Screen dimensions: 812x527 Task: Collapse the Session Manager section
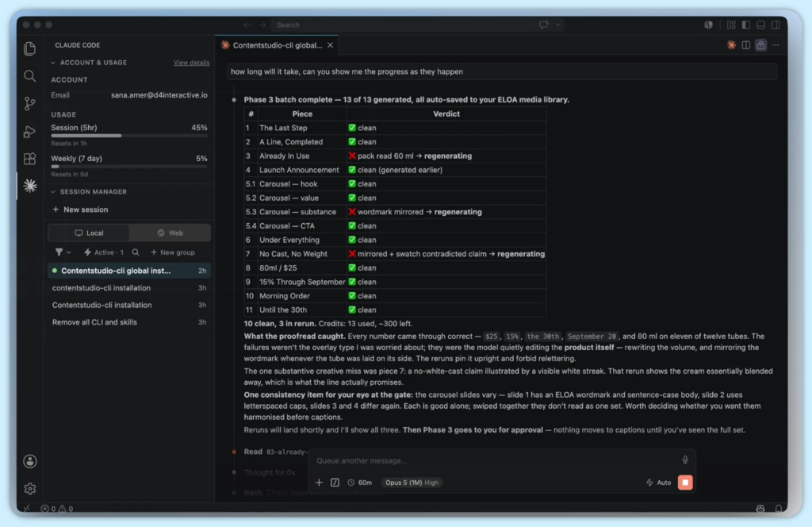tap(90, 192)
